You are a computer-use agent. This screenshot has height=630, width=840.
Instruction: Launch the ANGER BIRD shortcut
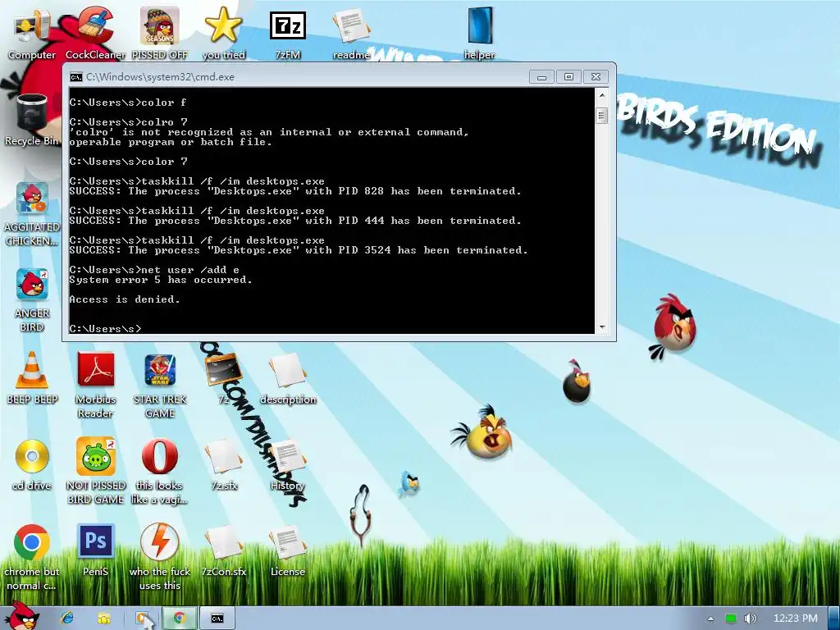pyautogui.click(x=32, y=299)
